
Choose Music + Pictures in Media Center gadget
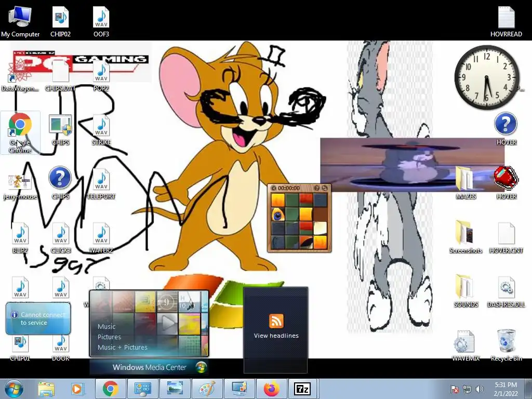coord(122,347)
